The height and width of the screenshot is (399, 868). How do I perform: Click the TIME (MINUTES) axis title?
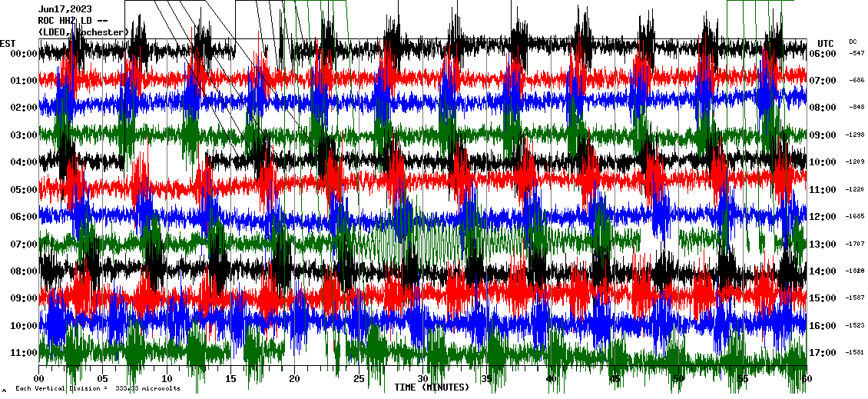(432, 387)
